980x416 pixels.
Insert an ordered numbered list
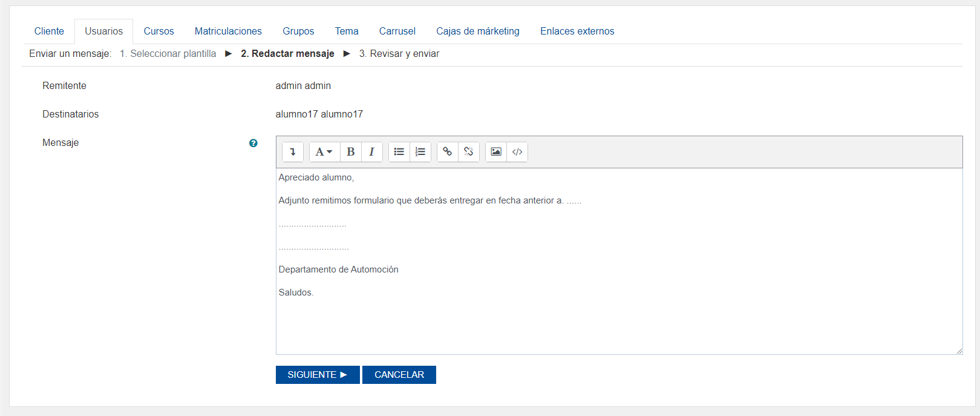point(420,152)
